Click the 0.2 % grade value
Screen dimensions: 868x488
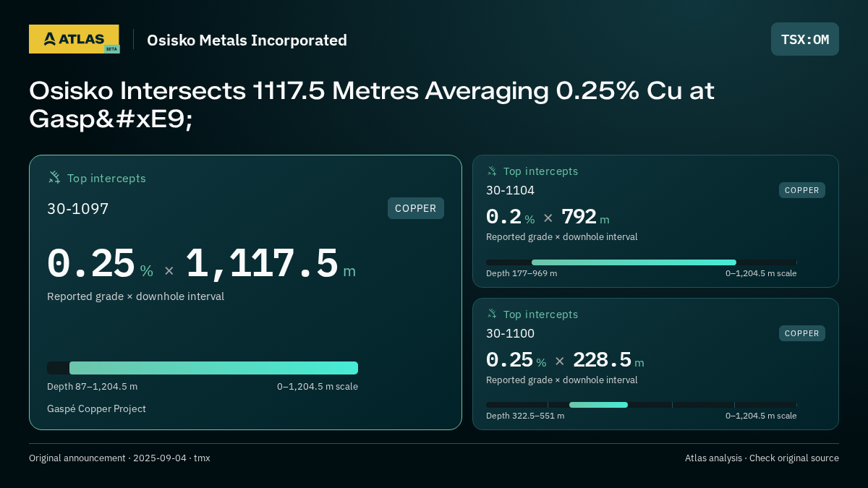[510, 217]
